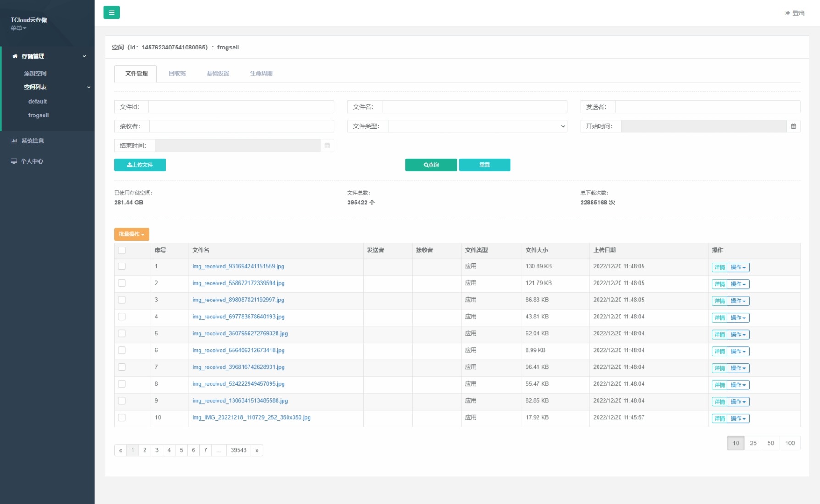Open 操作 dropdown for row 10 file
The width and height of the screenshot is (820, 504).
pos(738,418)
